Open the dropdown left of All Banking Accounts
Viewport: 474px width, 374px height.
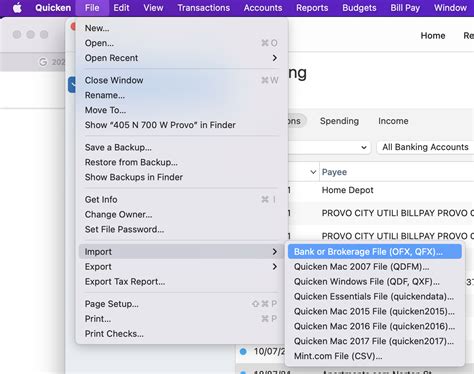(329, 147)
